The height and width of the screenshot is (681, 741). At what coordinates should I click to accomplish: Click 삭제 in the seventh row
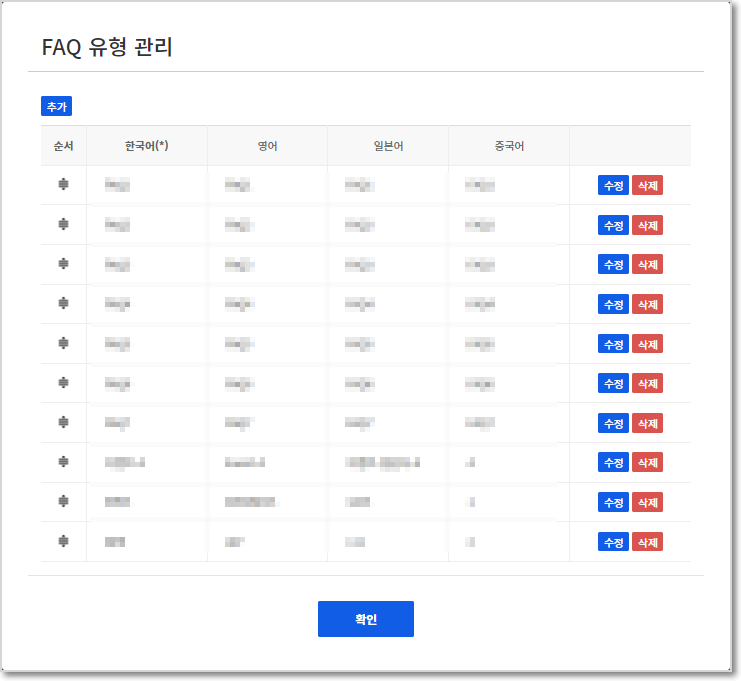tap(647, 423)
